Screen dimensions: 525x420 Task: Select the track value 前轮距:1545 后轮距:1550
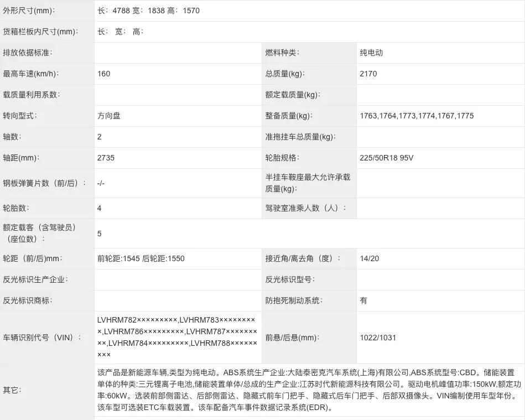coord(141,258)
